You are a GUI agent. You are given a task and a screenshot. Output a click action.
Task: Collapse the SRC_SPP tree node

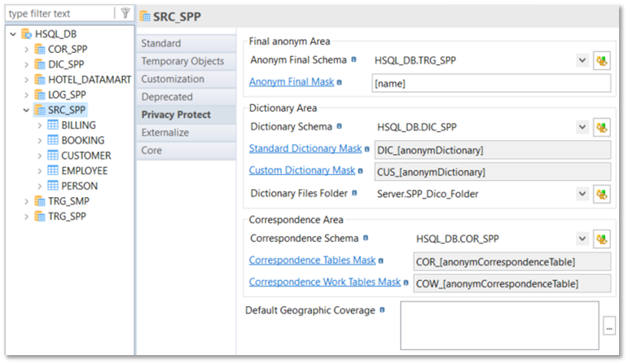pos(26,110)
